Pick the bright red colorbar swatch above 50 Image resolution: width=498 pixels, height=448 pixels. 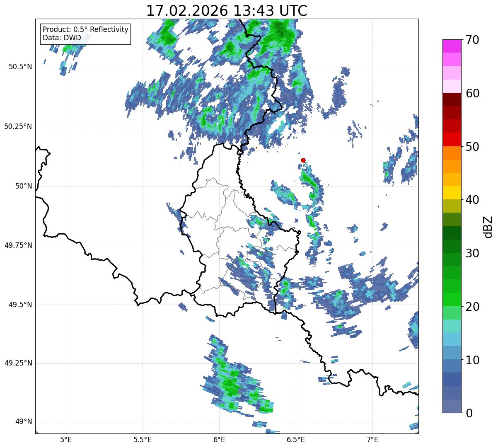coord(452,140)
